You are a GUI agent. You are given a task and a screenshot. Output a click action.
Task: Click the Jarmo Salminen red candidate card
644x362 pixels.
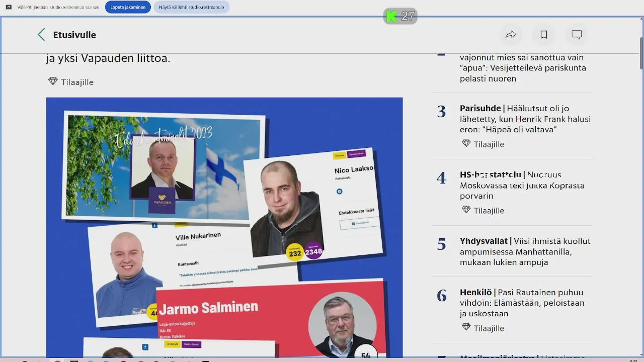click(272, 319)
